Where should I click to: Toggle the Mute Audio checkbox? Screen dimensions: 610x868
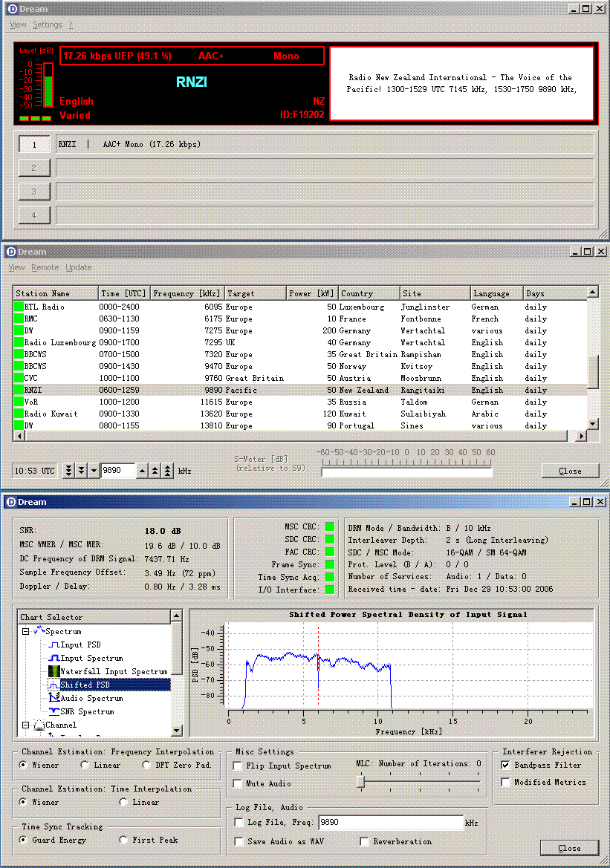tap(238, 783)
